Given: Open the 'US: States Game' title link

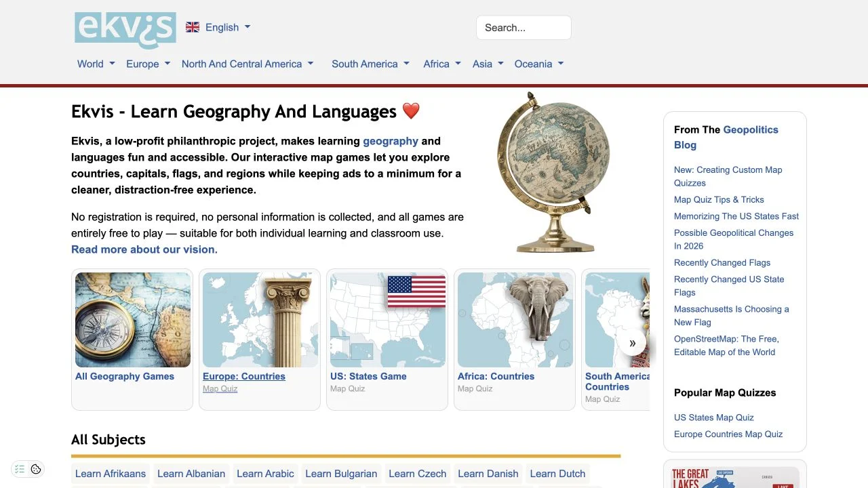Looking at the screenshot, I should pos(368,376).
